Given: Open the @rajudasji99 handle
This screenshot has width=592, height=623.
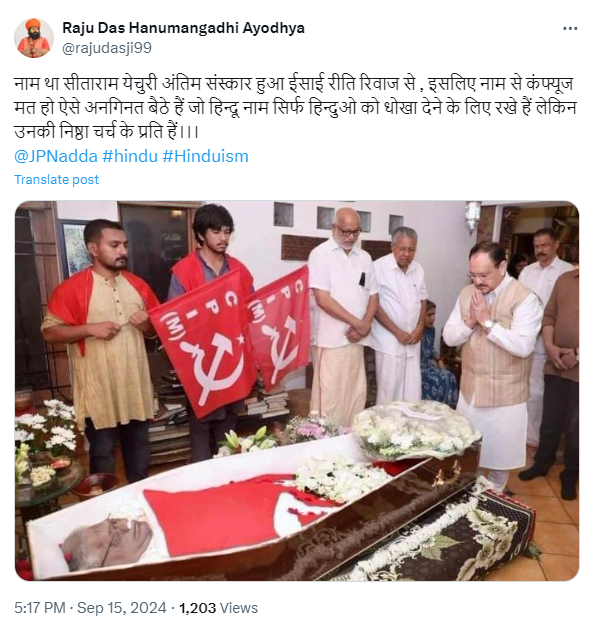Looking at the screenshot, I should 107,48.
